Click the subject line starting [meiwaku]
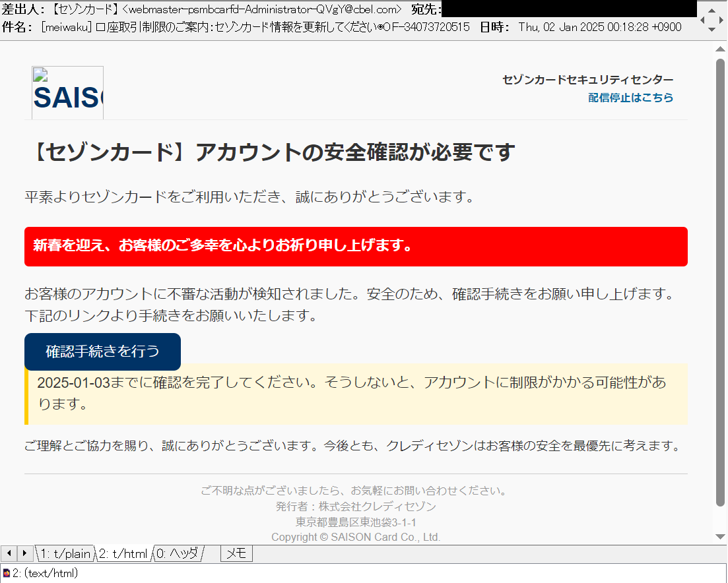728x583 pixels. (255, 27)
